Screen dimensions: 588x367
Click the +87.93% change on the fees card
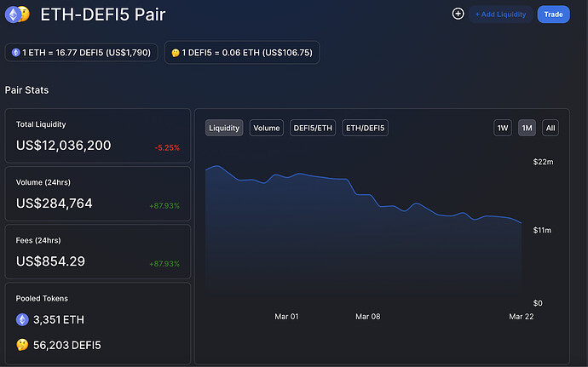click(x=164, y=264)
